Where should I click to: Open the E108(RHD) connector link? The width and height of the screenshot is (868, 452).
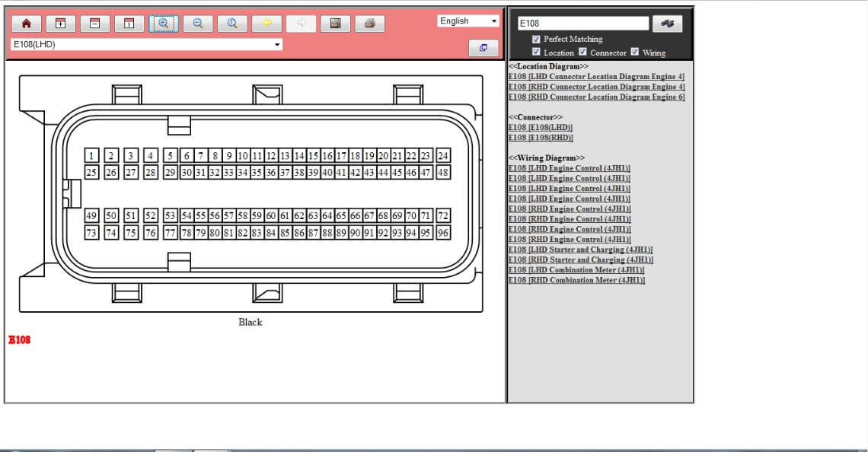541,138
